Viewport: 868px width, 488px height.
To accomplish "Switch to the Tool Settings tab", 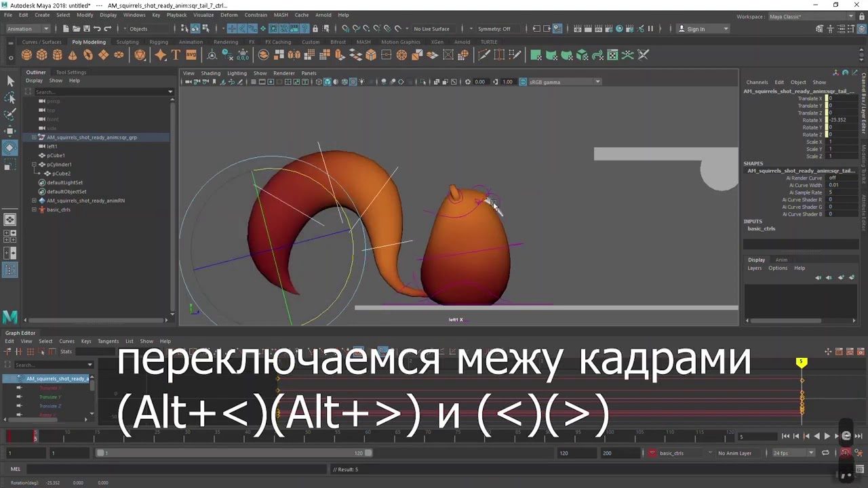I will click(x=71, y=72).
